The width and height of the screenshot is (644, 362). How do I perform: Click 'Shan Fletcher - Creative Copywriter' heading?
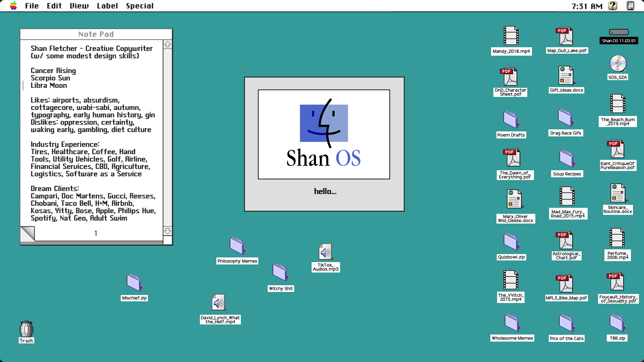[92, 48]
